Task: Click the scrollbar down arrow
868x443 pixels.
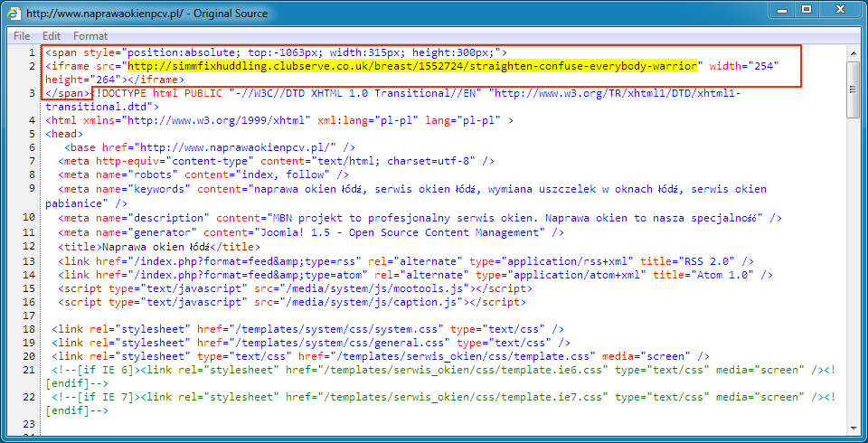Action: pos(854,434)
